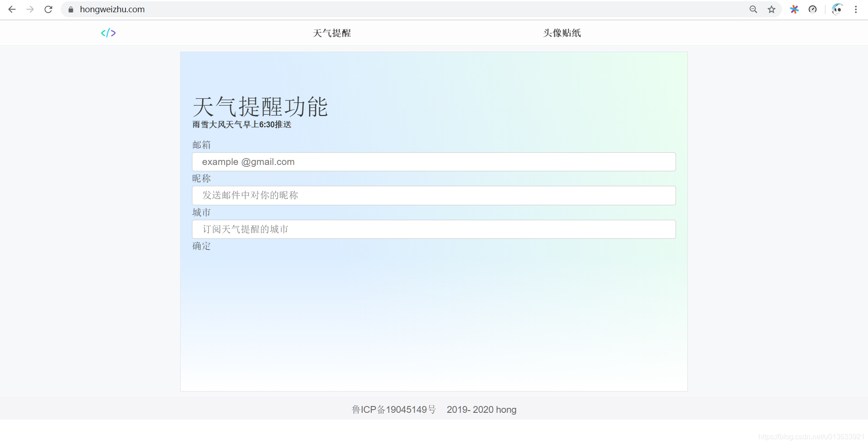This screenshot has width=868, height=445.
Task: Click the 雨雪大风天气早上6:30推送 subtitle
Action: click(242, 125)
